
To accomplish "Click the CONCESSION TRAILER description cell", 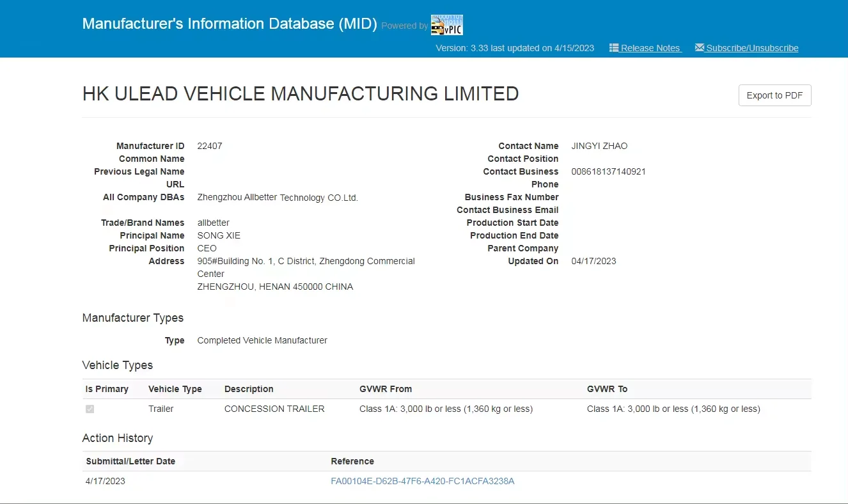I will pos(274,409).
